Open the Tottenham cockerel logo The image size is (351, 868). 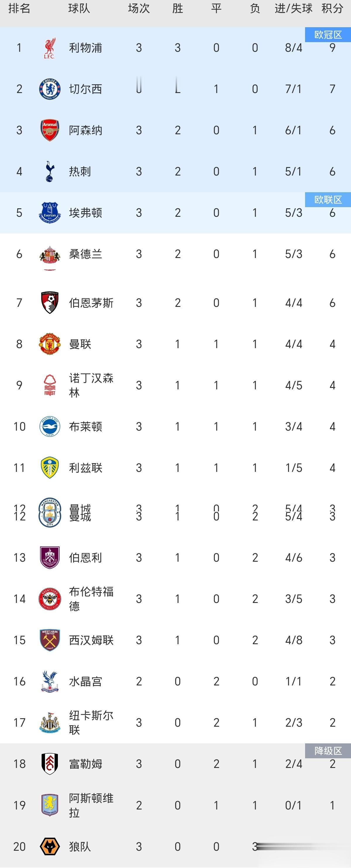pyautogui.click(x=49, y=171)
